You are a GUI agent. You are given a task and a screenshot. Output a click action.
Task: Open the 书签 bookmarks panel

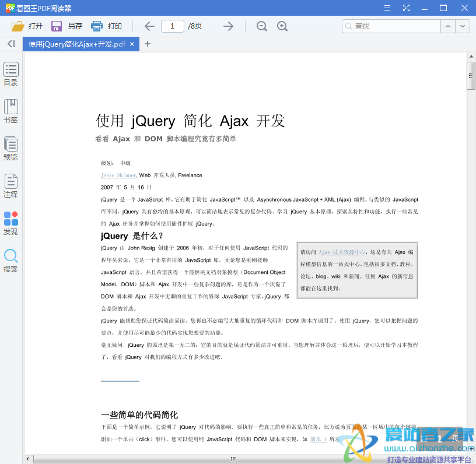(11, 111)
